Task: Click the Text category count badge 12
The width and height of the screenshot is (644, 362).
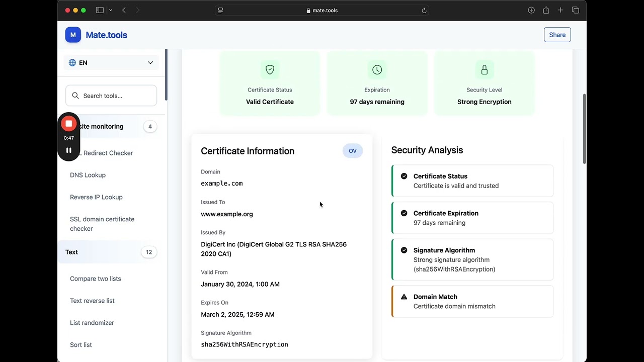Action: point(149,252)
